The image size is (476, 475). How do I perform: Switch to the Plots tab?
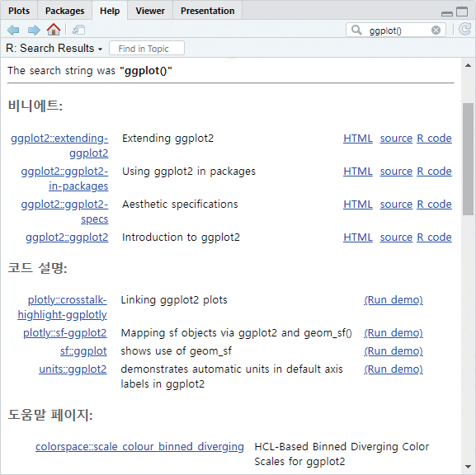coord(19,11)
